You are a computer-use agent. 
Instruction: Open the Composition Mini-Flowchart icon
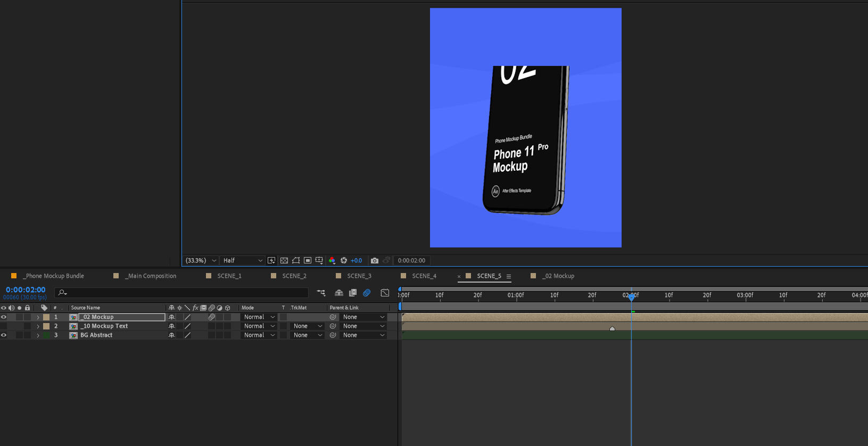pyautogui.click(x=321, y=293)
